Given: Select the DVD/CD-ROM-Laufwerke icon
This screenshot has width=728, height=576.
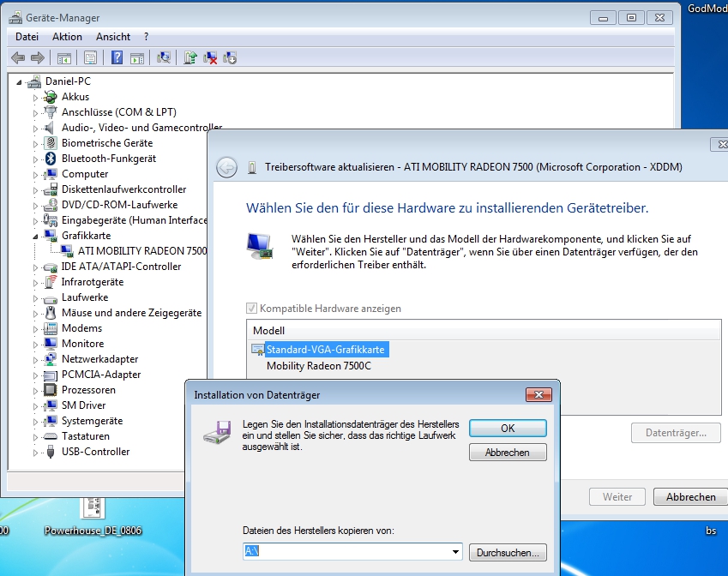Looking at the screenshot, I should pyautogui.click(x=50, y=205).
